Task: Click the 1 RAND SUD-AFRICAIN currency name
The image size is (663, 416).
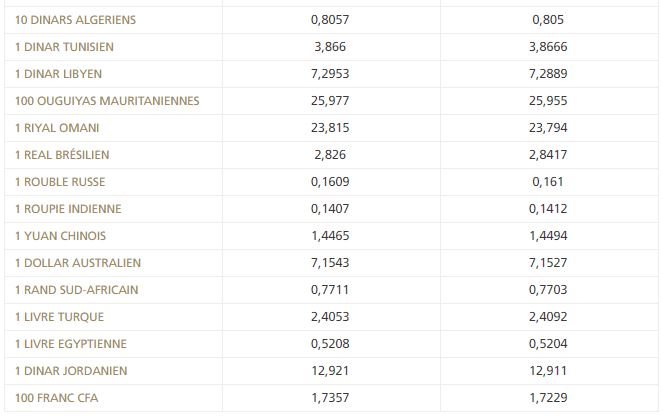Action: click(x=77, y=290)
